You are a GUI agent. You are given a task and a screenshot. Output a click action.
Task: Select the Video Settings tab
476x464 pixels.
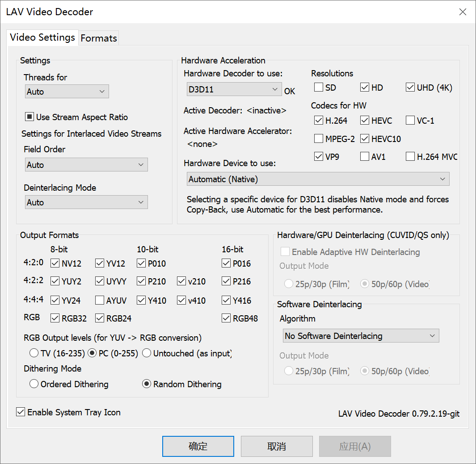[42, 38]
